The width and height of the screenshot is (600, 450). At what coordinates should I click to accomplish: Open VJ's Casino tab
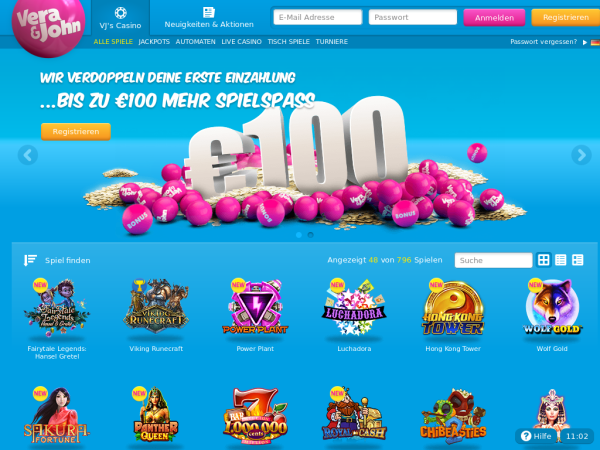(120, 18)
